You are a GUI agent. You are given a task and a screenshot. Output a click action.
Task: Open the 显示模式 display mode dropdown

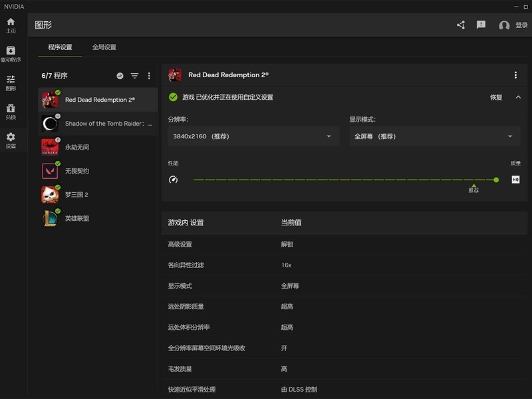[x=435, y=136]
